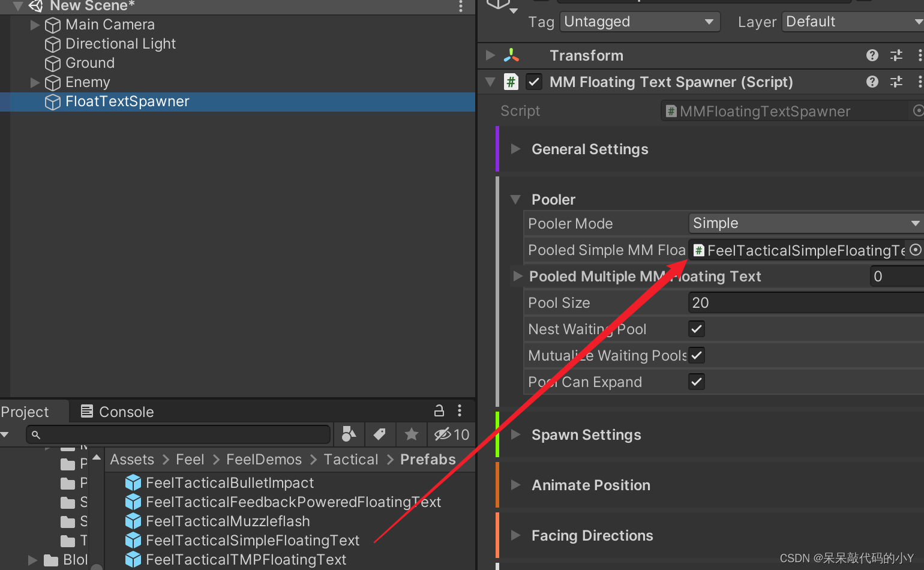Uncheck Nest Waiting Pool

(x=696, y=329)
